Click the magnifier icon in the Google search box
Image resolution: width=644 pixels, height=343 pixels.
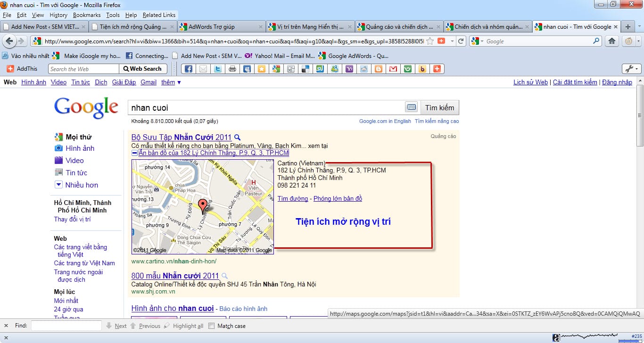coord(596,41)
